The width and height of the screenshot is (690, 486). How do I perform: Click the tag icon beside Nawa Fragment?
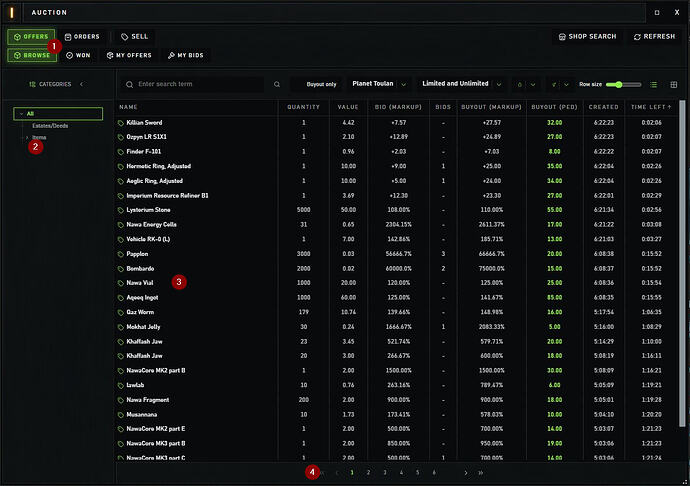[121, 400]
